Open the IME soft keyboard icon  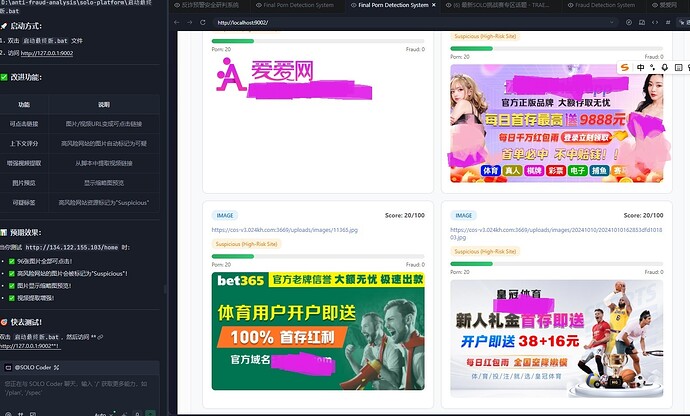(678, 67)
